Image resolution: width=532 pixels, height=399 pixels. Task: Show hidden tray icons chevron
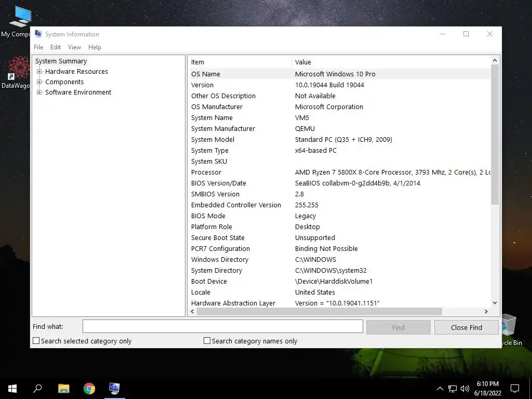pyautogui.click(x=440, y=389)
